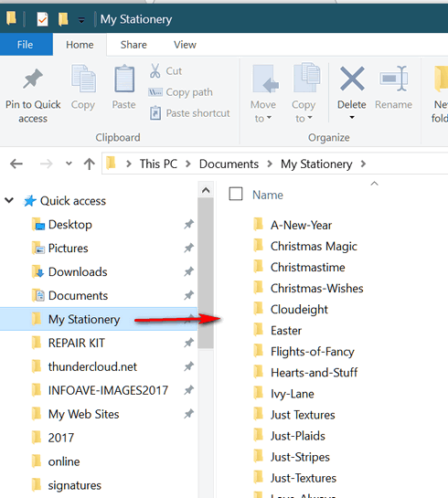
Task: Click the pin icon beside Downloads
Action: click(x=188, y=271)
